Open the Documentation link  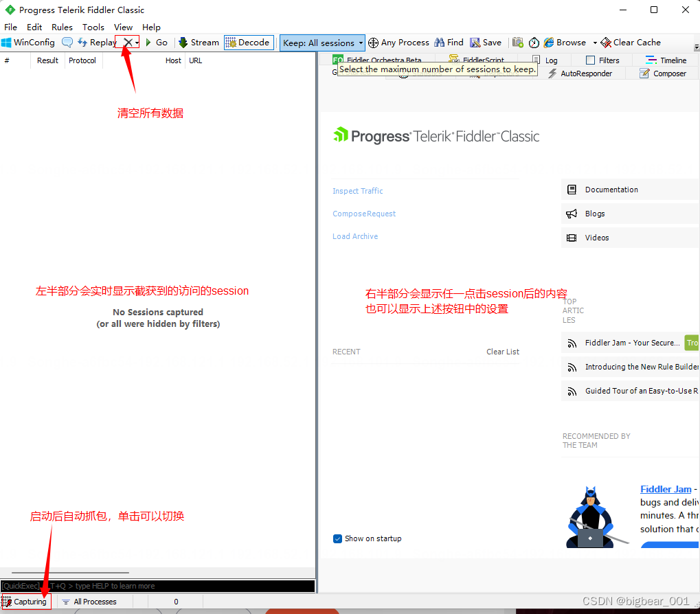point(630,190)
